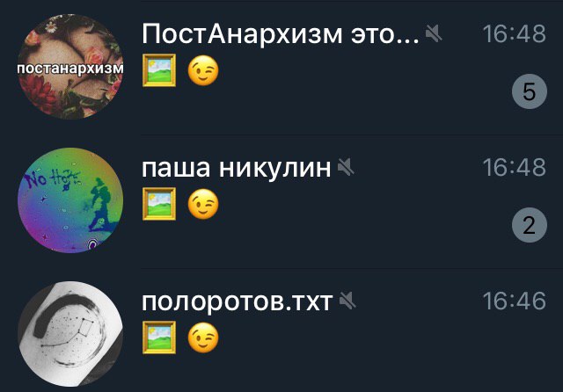This screenshot has height=392, width=563.
Task: Click the picture icon in полоротов.txt preview
Action: [159, 338]
